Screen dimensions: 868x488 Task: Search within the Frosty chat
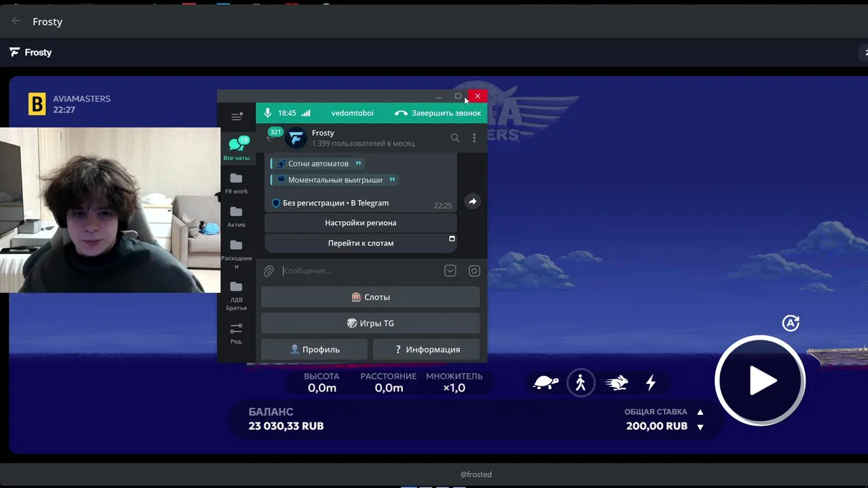[455, 138]
